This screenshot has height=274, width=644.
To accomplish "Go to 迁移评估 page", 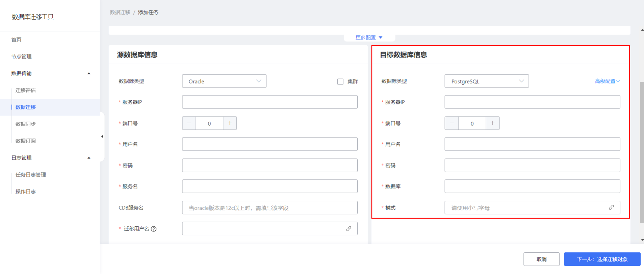I will [26, 90].
